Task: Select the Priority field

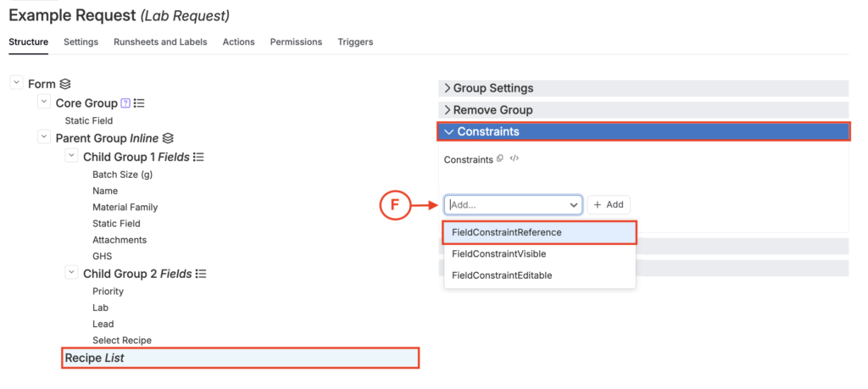Action: (x=108, y=291)
